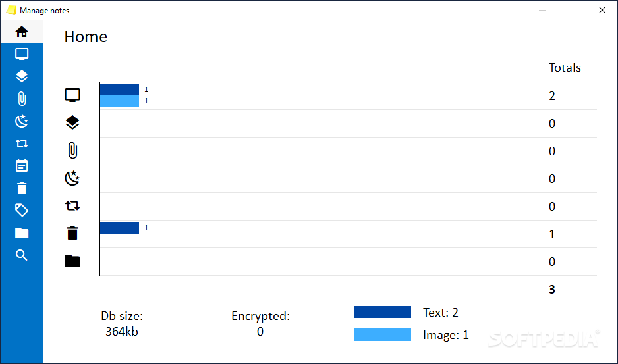Open the calendar schedule sidebar icon

click(x=22, y=166)
